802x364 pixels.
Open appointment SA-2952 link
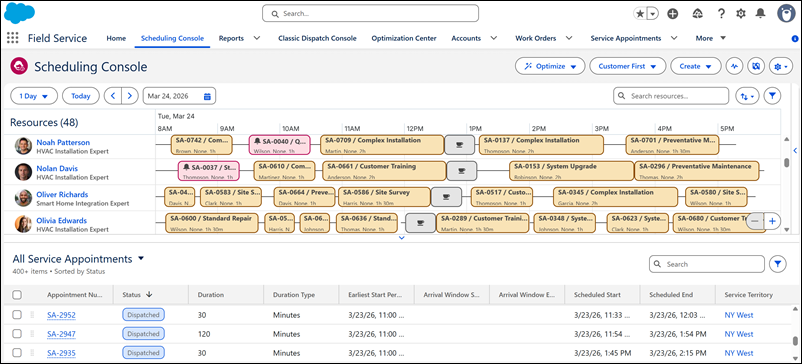click(x=61, y=315)
